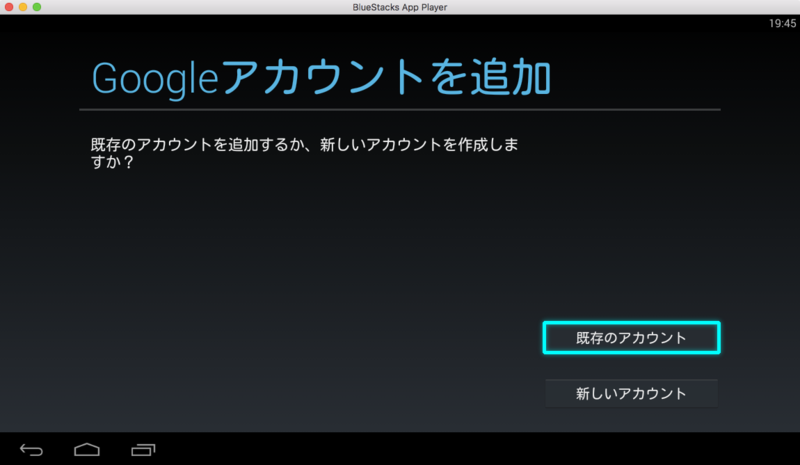
Task: Choose the 既存のアカウント button
Action: click(x=632, y=337)
